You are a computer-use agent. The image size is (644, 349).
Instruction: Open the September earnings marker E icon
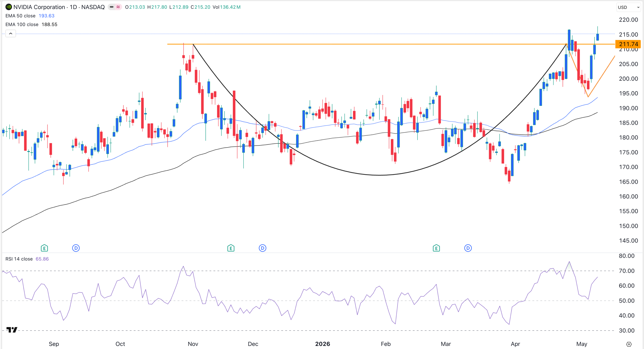[44, 248]
